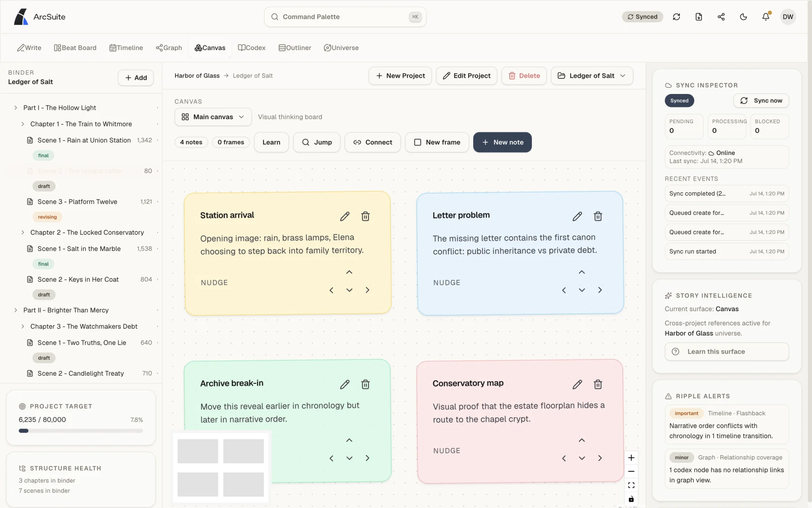Toggle dark mode moon icon

click(743, 17)
